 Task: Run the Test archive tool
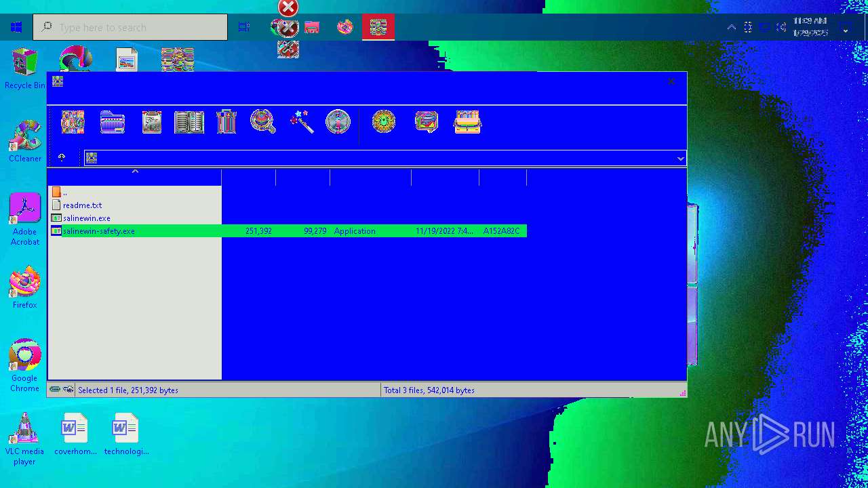pos(151,122)
